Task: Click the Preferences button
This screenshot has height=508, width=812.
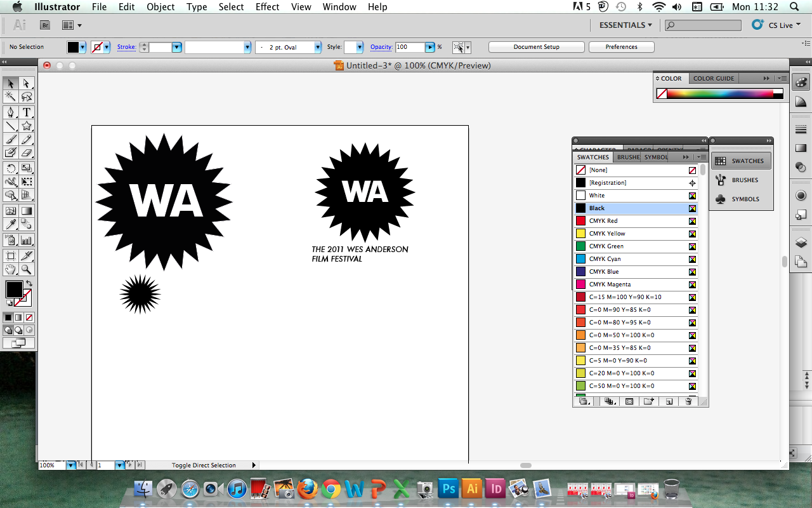Action: point(622,47)
